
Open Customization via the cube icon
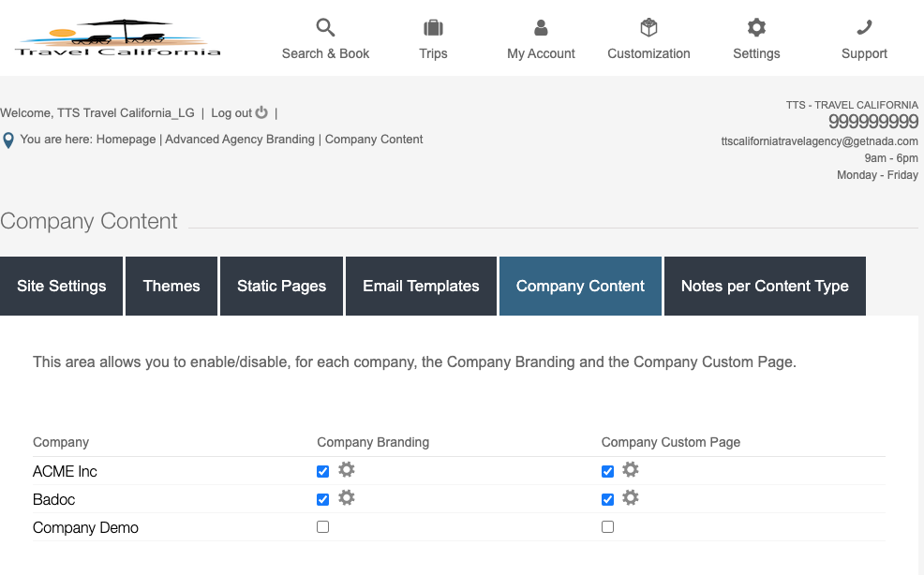click(648, 27)
